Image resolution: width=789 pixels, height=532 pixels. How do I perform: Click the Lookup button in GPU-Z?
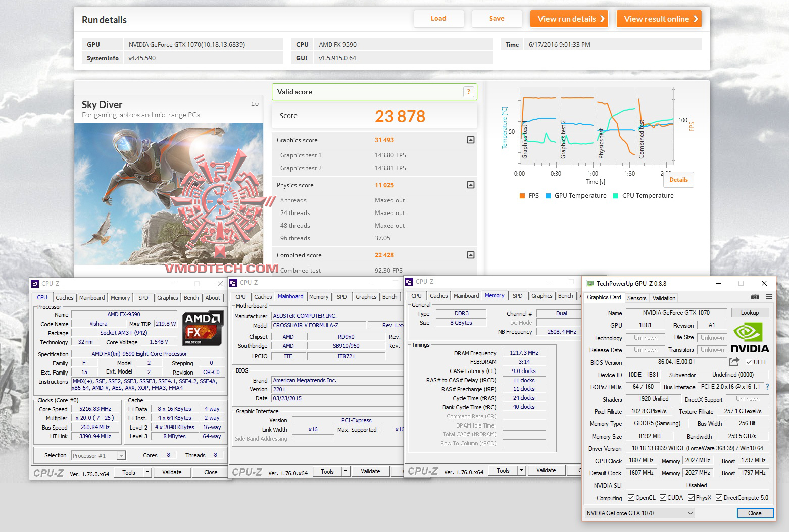[x=750, y=313]
